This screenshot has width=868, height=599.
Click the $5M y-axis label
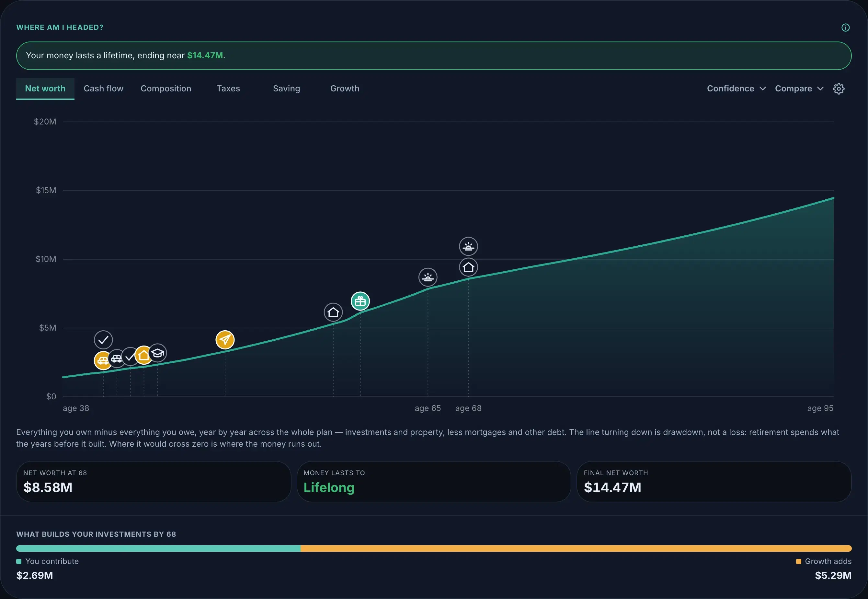click(48, 328)
